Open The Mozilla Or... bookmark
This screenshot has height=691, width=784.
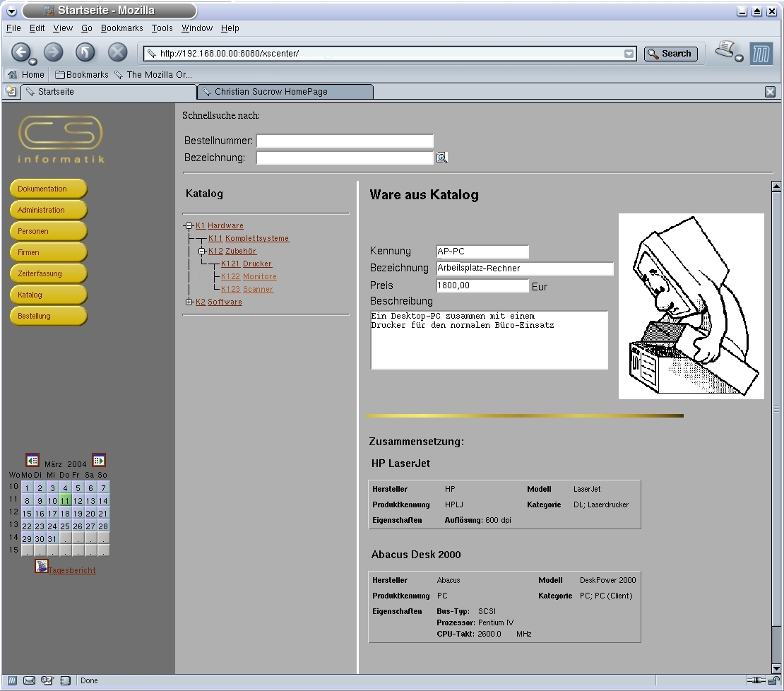pyautogui.click(x=153, y=74)
